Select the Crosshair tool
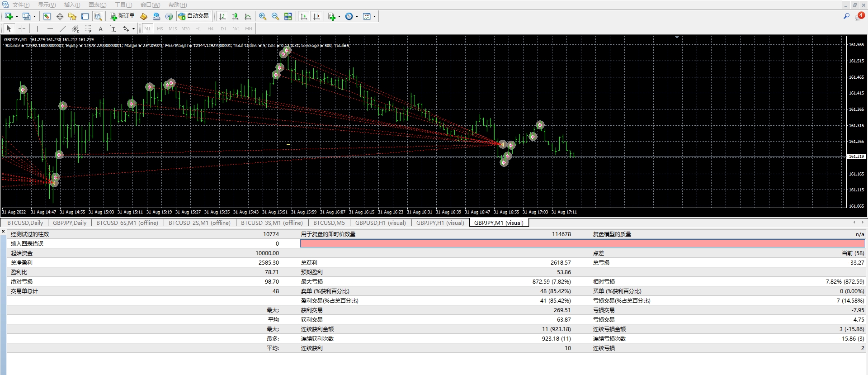 (x=22, y=28)
